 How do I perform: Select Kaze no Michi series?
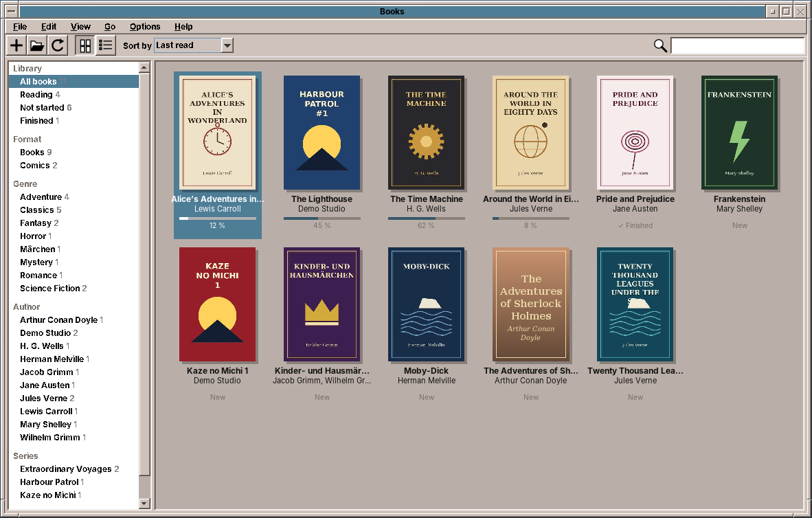pyautogui.click(x=74, y=495)
